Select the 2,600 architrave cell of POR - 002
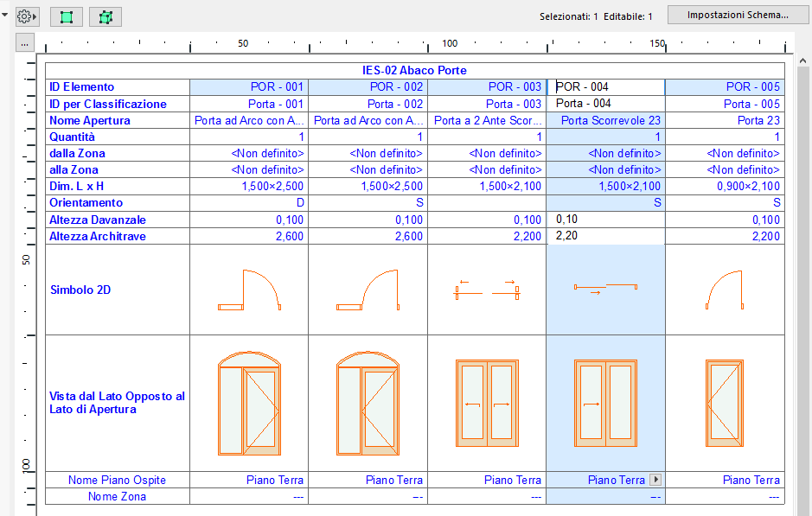The image size is (812, 516). pyautogui.click(x=368, y=236)
